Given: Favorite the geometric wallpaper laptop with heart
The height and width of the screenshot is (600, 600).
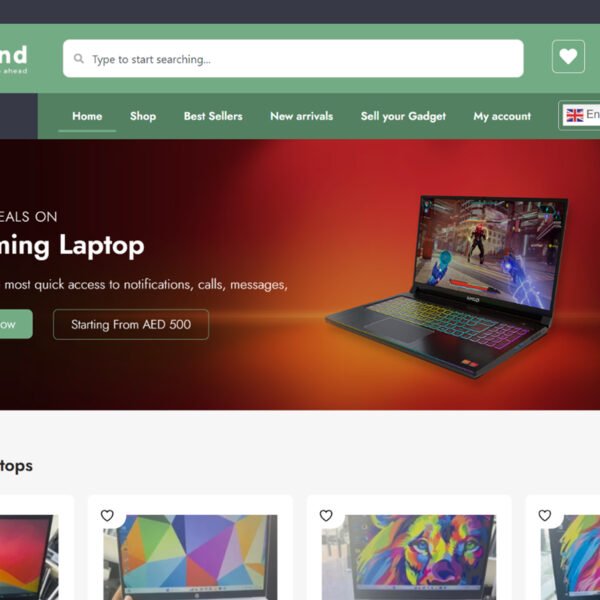Looking at the screenshot, I should click(x=107, y=515).
